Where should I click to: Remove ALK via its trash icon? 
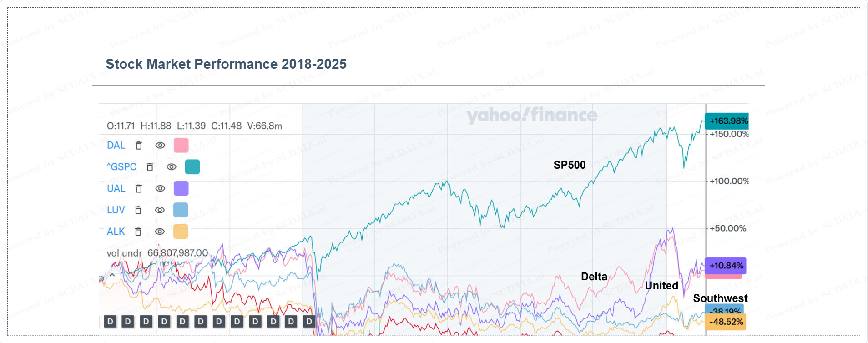(138, 232)
